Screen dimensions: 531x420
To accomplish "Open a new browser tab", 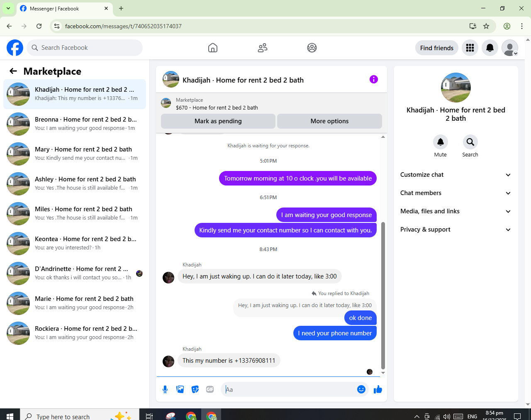I will (121, 8).
